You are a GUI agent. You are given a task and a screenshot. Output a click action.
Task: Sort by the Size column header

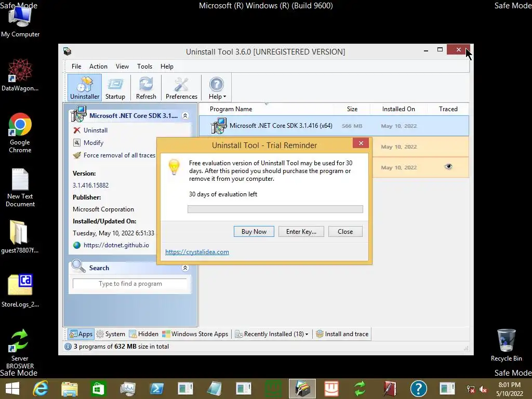tap(352, 109)
